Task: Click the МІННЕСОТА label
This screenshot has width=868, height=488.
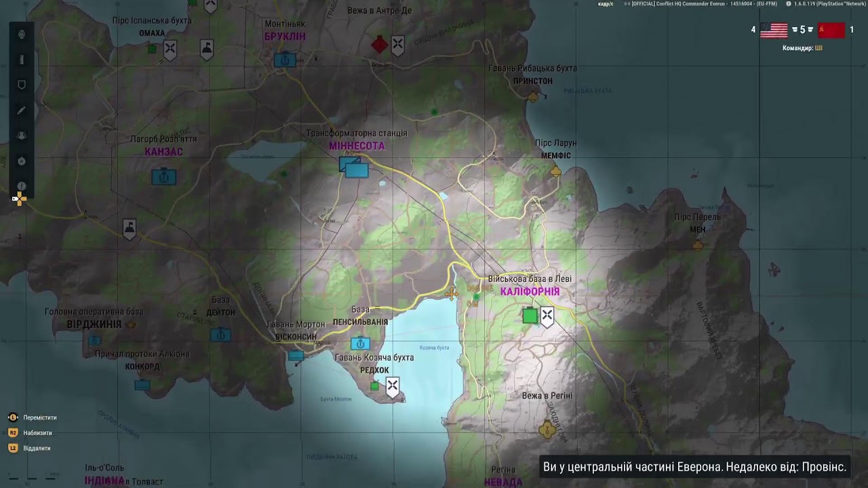Action: click(357, 146)
